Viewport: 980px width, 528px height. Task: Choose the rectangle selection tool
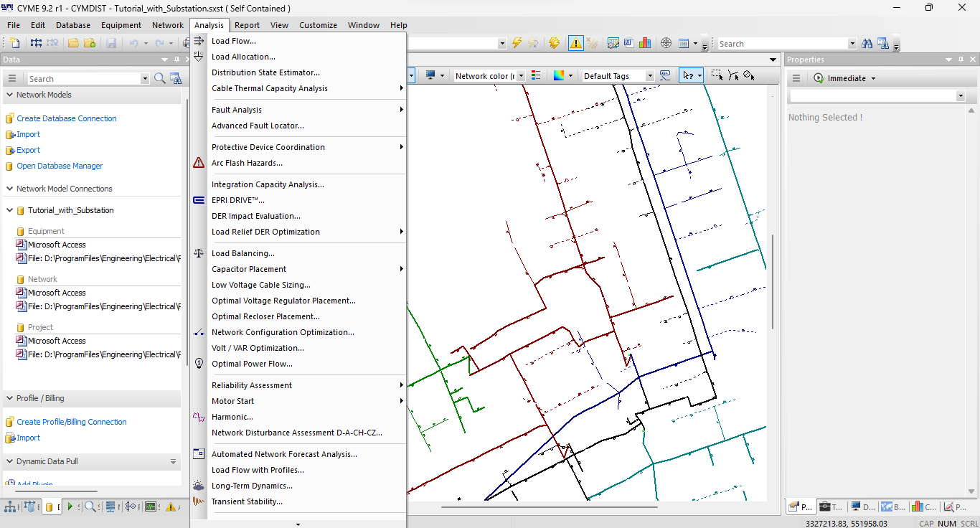click(716, 75)
